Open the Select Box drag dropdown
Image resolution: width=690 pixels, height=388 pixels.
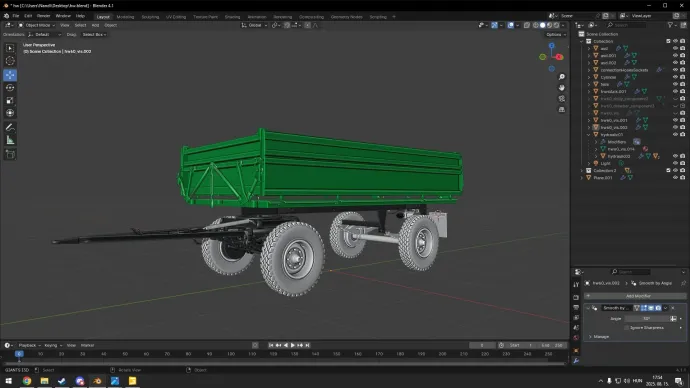tap(94, 34)
